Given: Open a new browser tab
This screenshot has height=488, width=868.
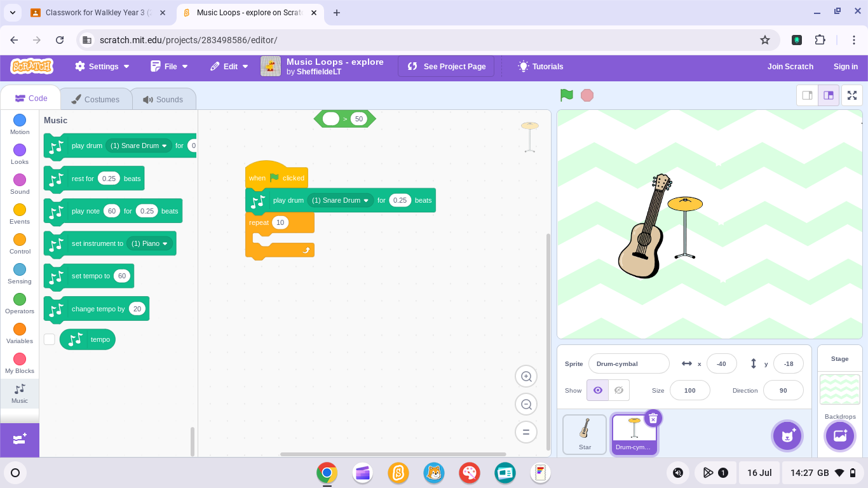Looking at the screenshot, I should 337,13.
